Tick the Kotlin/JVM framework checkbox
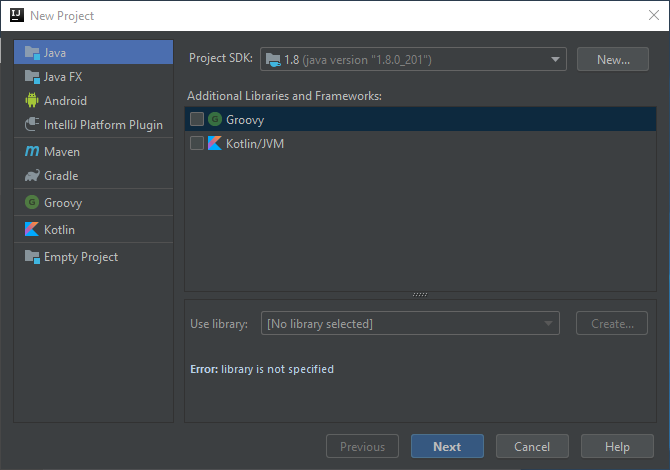 (197, 144)
